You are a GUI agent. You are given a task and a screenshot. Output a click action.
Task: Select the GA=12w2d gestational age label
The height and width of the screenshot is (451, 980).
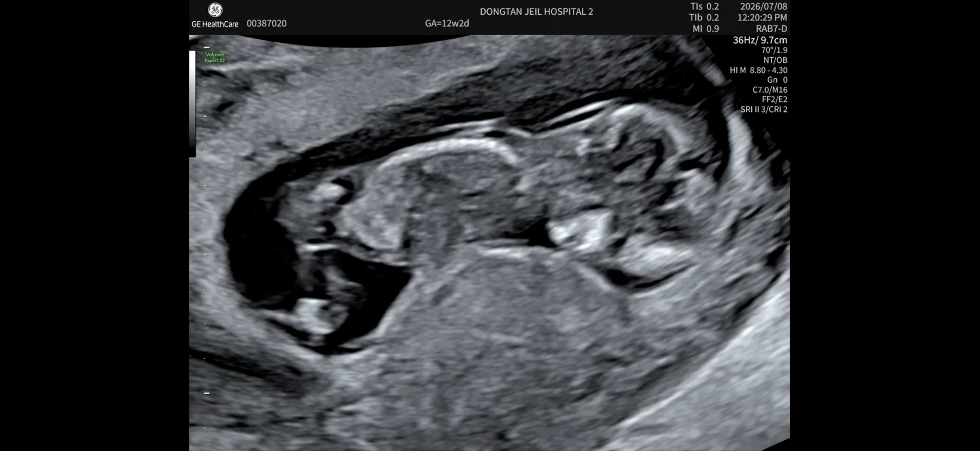[x=447, y=23]
